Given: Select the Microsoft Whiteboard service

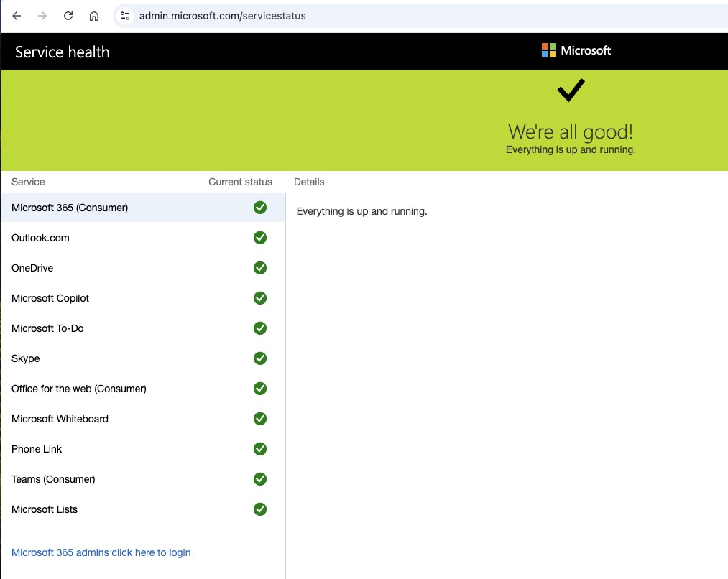Looking at the screenshot, I should pyautogui.click(x=143, y=419).
